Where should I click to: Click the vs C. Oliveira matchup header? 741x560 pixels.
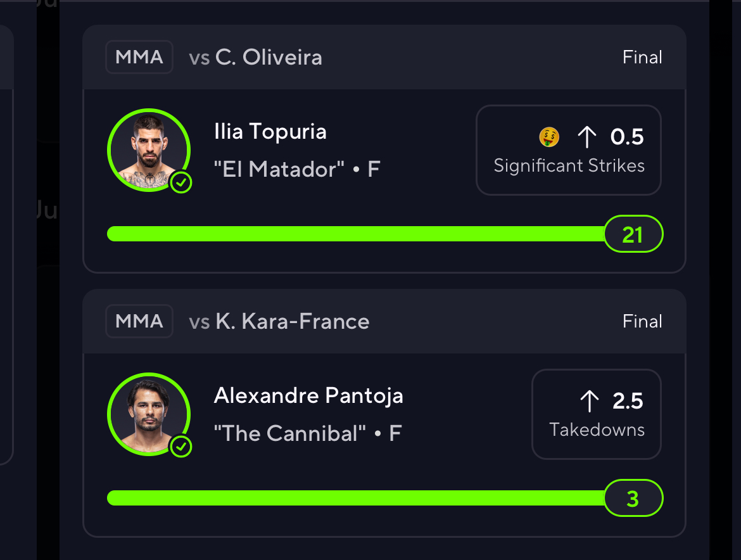256,58
